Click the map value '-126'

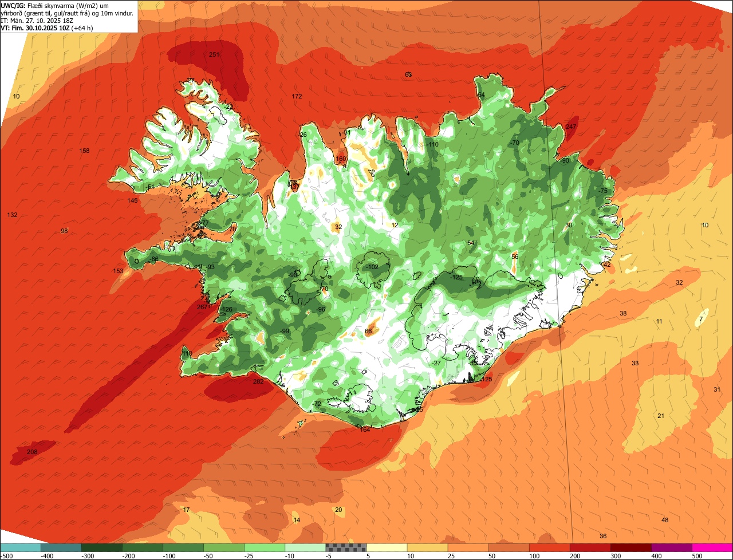tap(226, 309)
